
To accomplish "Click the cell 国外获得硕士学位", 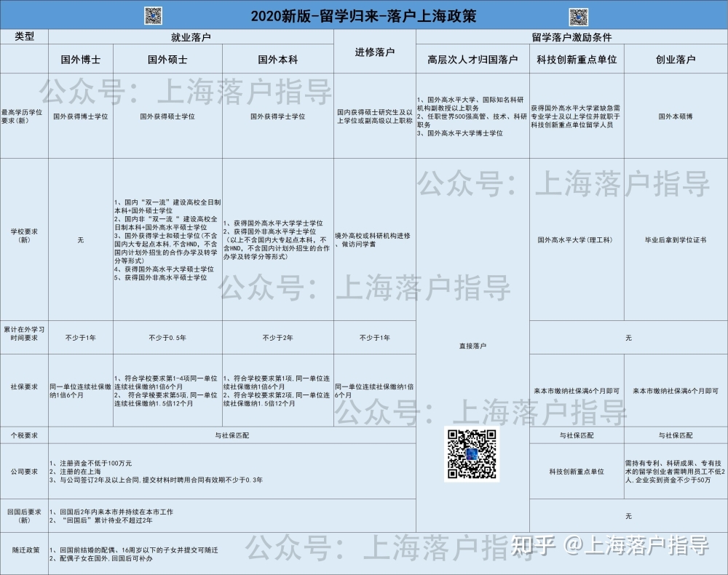I will point(167,116).
